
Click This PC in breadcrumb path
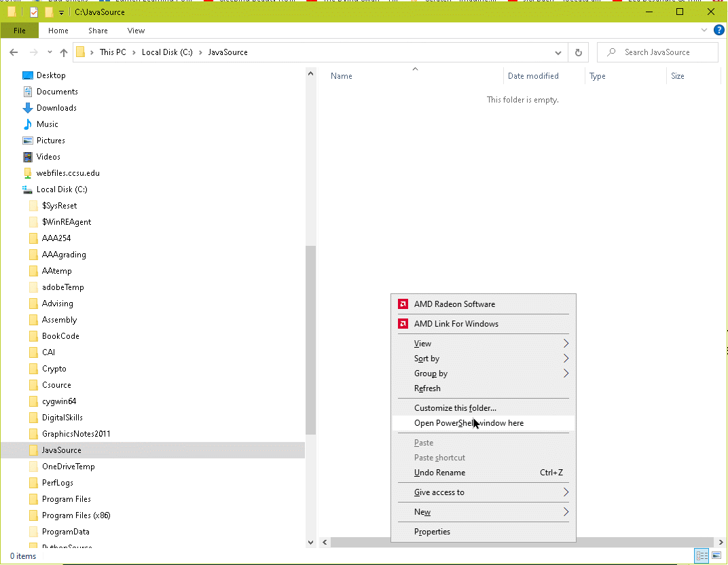[x=113, y=52]
